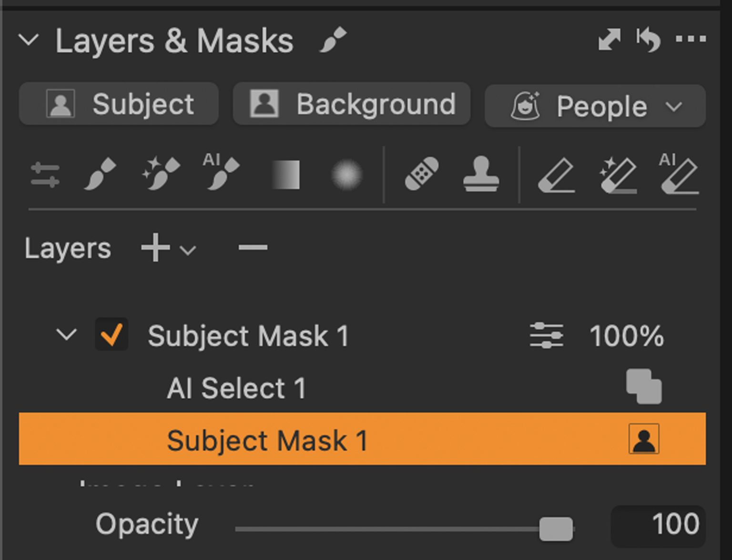
Task: Select the AI brush select tool
Action: point(221,172)
